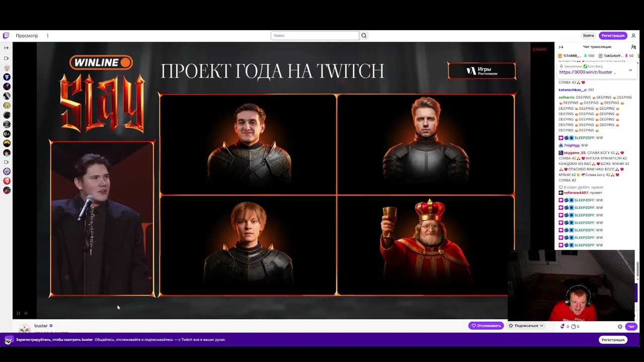The image size is (644, 362).
Task: Click the magnifier search button
Action: click(x=364, y=36)
